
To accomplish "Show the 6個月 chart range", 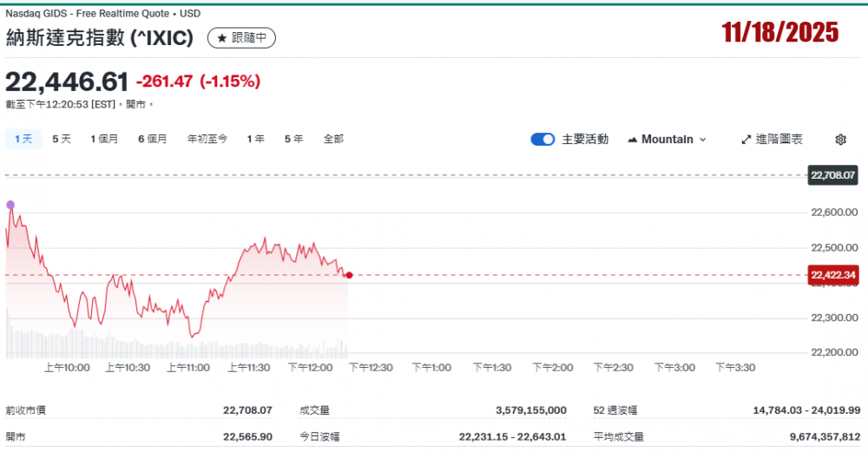I will [x=152, y=139].
